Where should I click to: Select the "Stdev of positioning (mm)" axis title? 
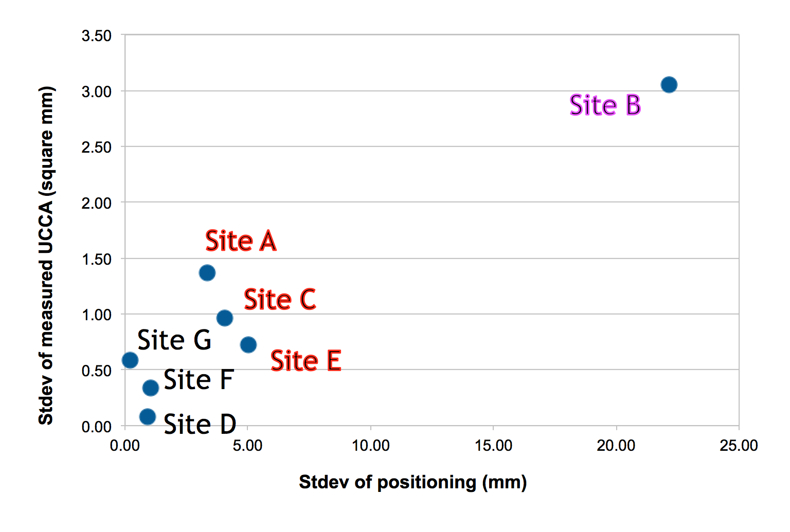412,482
